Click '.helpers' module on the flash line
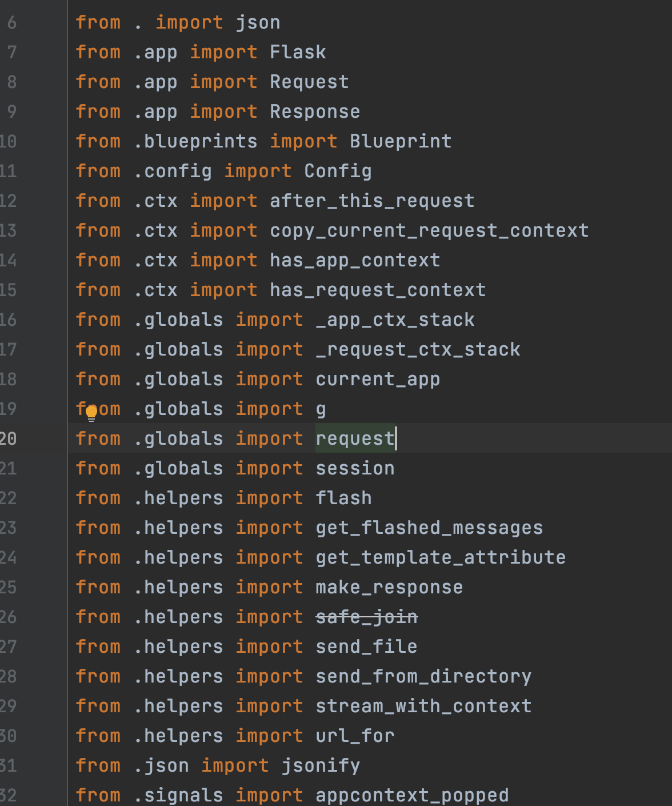 coord(178,498)
